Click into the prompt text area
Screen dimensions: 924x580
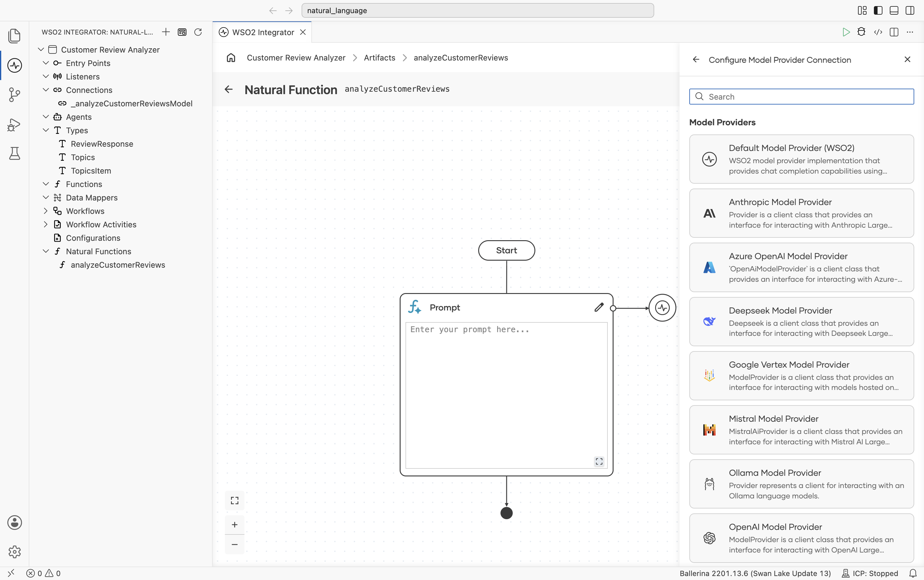click(506, 395)
